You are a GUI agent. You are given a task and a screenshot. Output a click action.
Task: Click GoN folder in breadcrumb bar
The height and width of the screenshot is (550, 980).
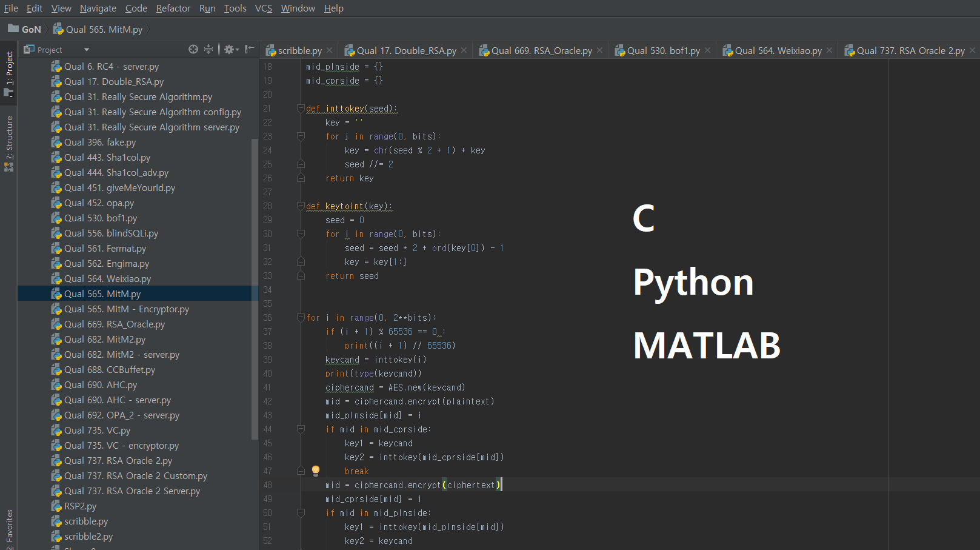tap(25, 29)
